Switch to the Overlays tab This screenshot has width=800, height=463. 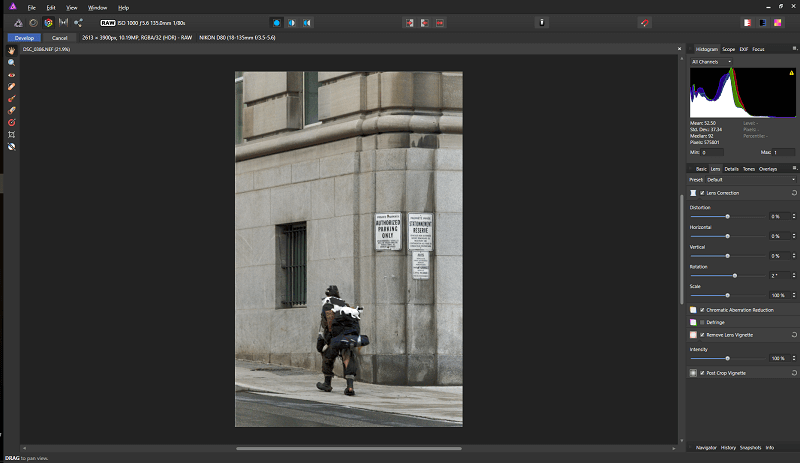coord(768,169)
